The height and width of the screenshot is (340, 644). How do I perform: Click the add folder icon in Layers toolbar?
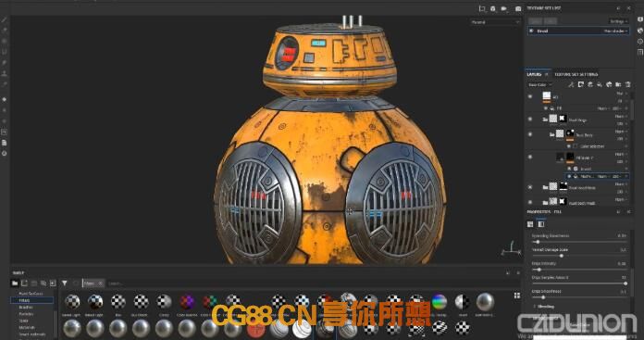[618, 84]
